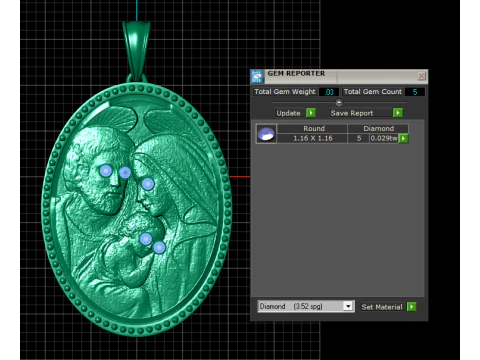Click the green arrow beside Save Report
The image size is (480, 360).
pos(398,113)
